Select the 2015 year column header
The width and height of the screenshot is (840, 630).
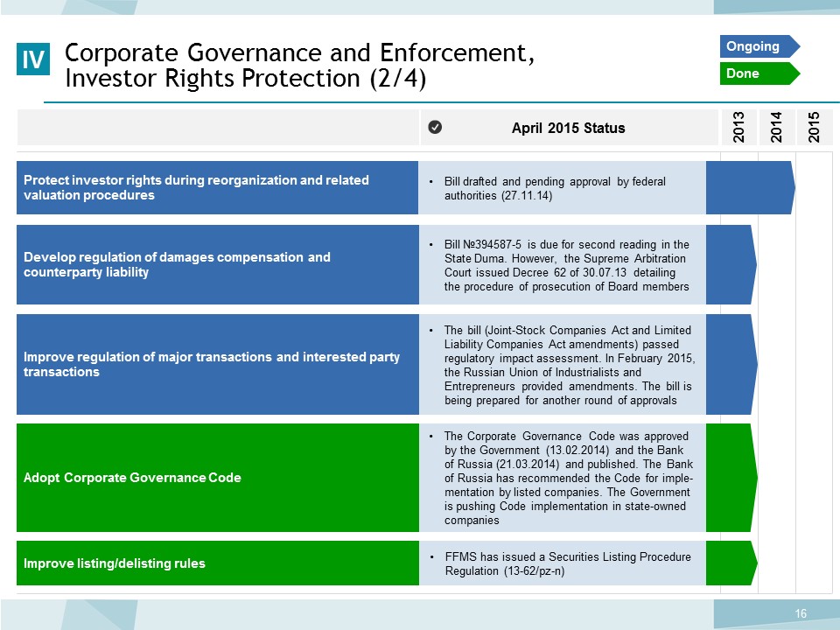[x=815, y=128]
